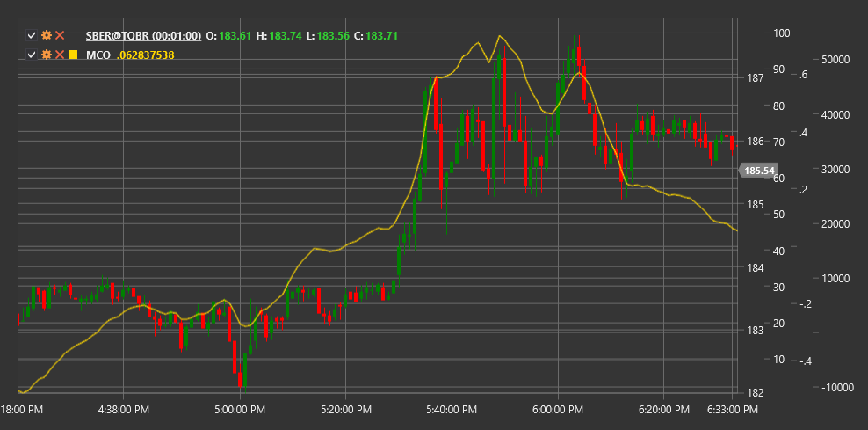This screenshot has width=868, height=430.
Task: Click the 184 price axis label
Action: click(754, 267)
